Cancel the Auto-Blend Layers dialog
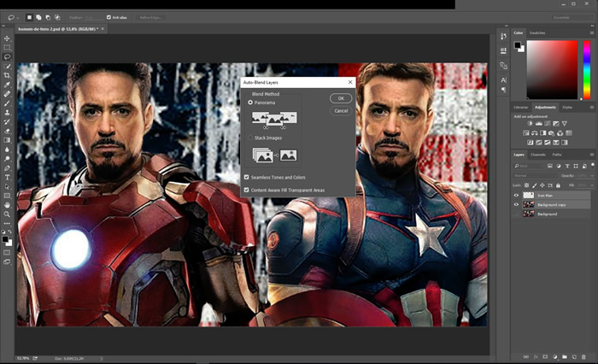Image resolution: width=598 pixels, height=364 pixels. point(341,110)
